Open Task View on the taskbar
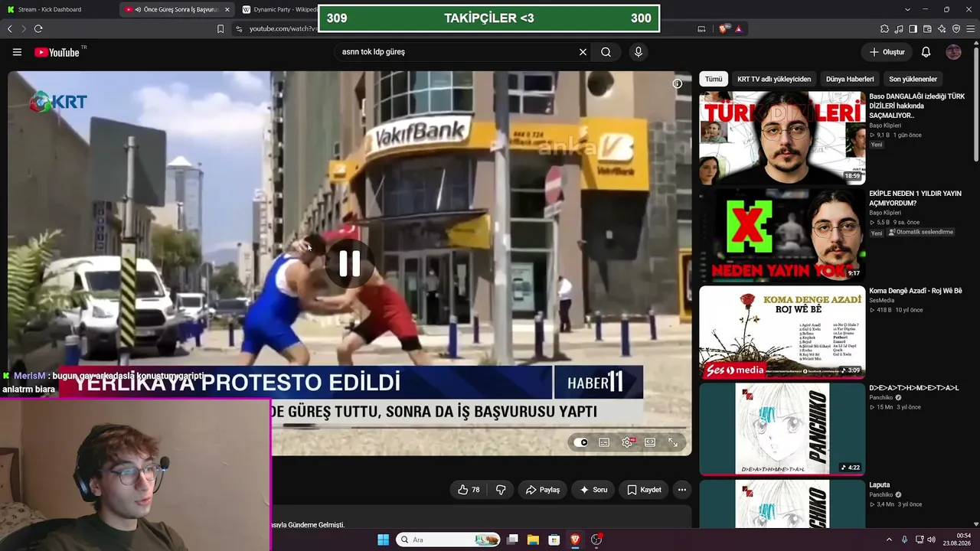Image resolution: width=980 pixels, height=551 pixels. 512,540
